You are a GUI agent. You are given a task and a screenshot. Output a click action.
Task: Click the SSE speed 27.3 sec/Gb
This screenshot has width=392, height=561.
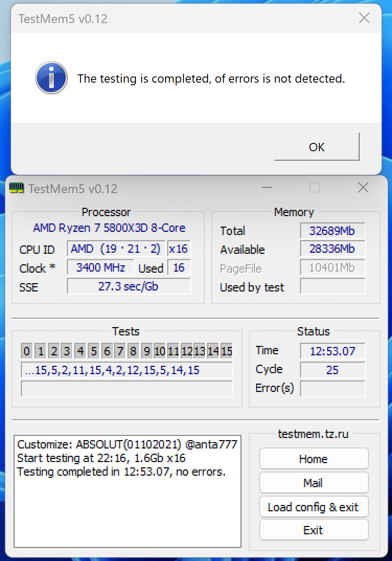[x=129, y=286]
